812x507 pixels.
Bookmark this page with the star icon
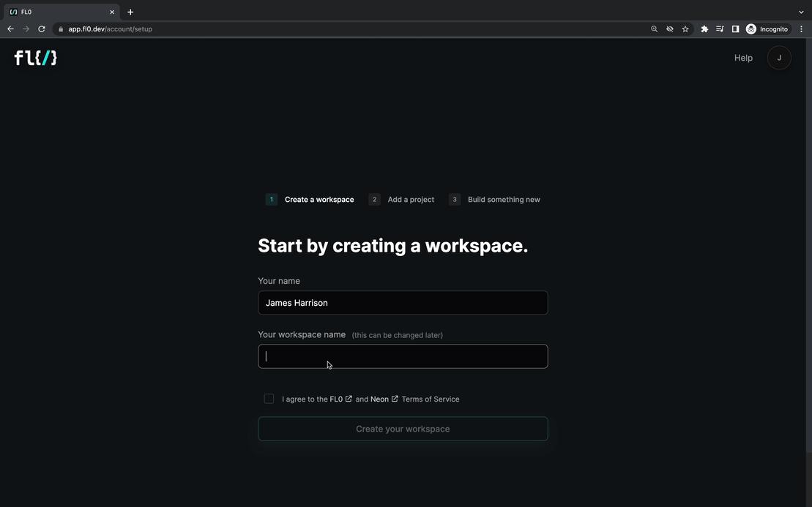(685, 29)
